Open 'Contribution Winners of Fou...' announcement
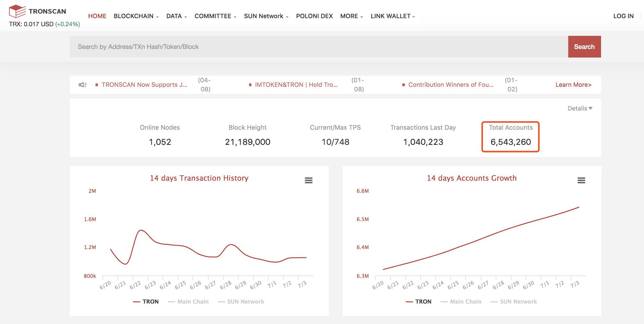Image resolution: width=644 pixels, height=324 pixels. (451, 85)
